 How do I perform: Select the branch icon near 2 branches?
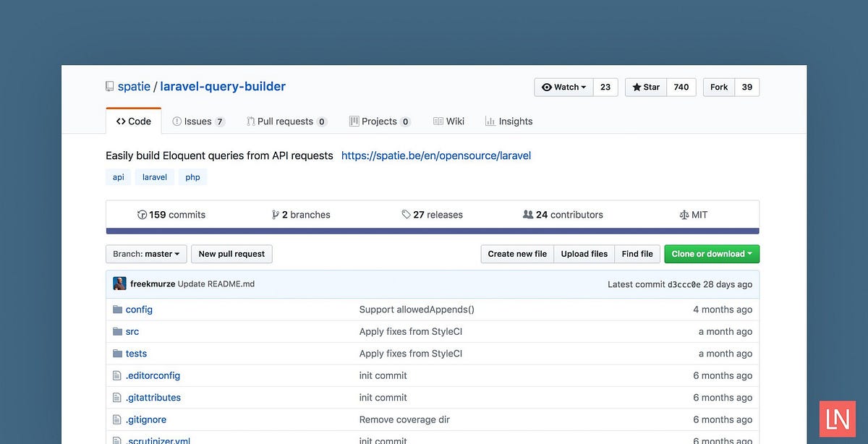[275, 214]
